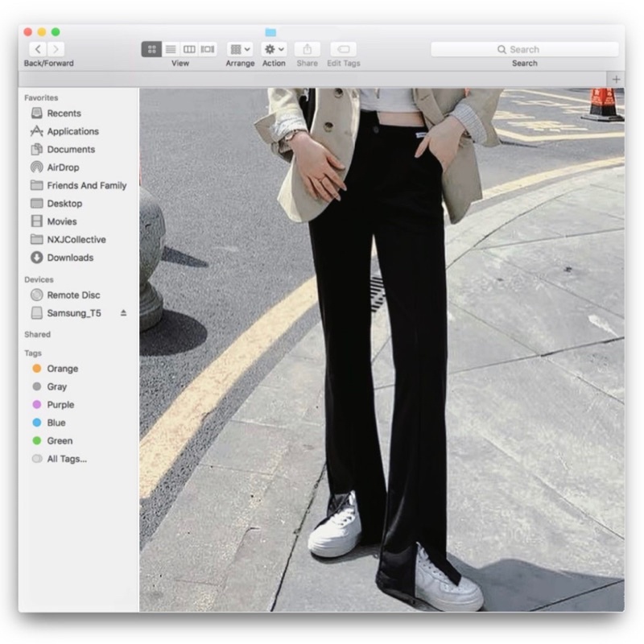Show All Tags in sidebar
The height and width of the screenshot is (644, 644).
pyautogui.click(x=66, y=459)
